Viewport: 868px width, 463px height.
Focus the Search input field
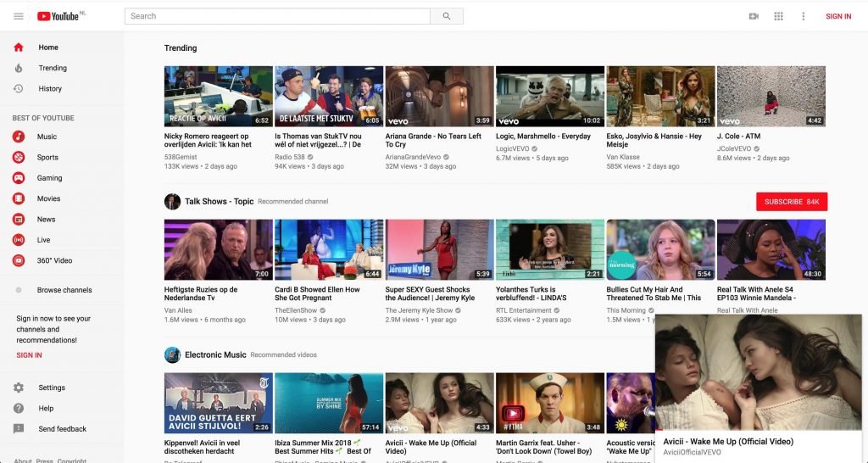click(277, 16)
